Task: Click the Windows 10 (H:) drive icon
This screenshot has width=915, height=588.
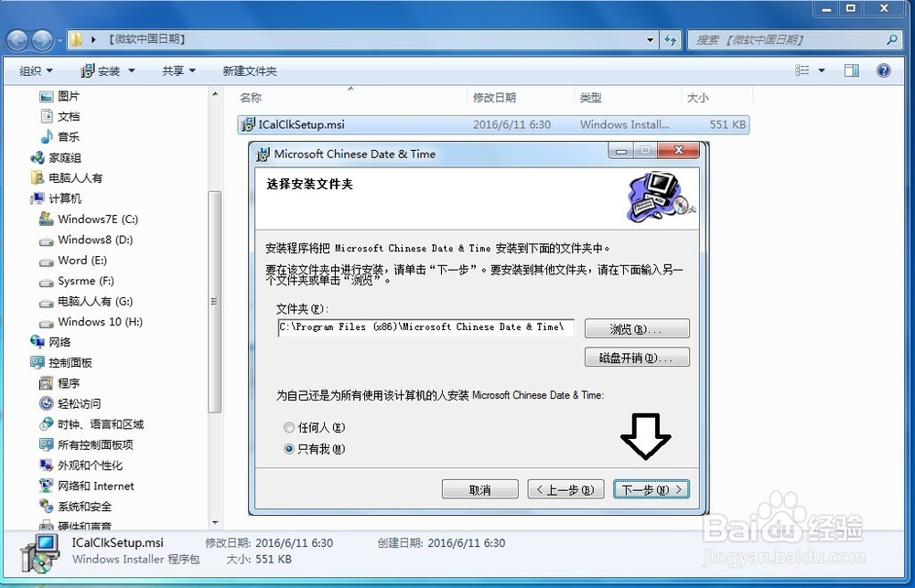Action: pyautogui.click(x=46, y=323)
